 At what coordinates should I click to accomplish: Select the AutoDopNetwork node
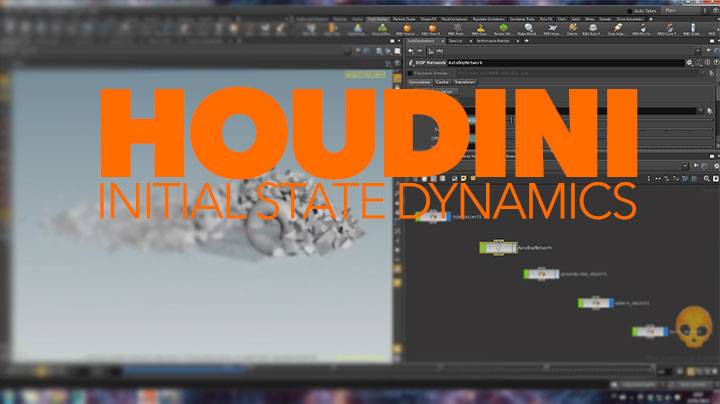point(498,247)
